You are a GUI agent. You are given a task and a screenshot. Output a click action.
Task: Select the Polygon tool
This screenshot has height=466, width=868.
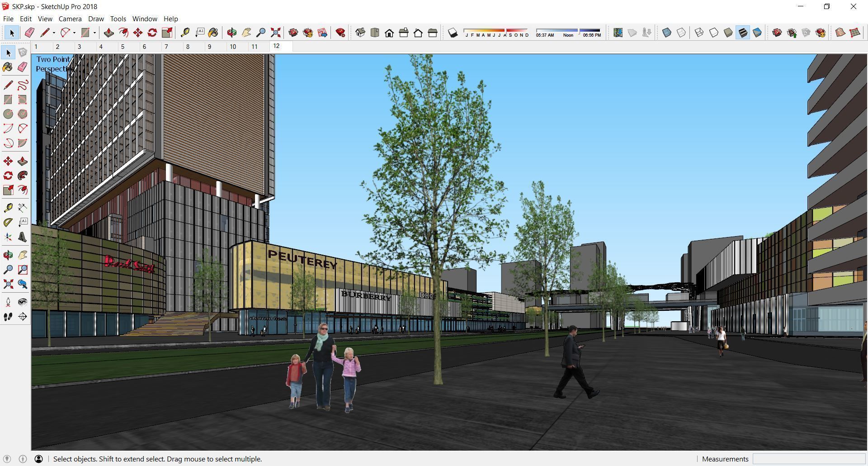[x=23, y=114]
